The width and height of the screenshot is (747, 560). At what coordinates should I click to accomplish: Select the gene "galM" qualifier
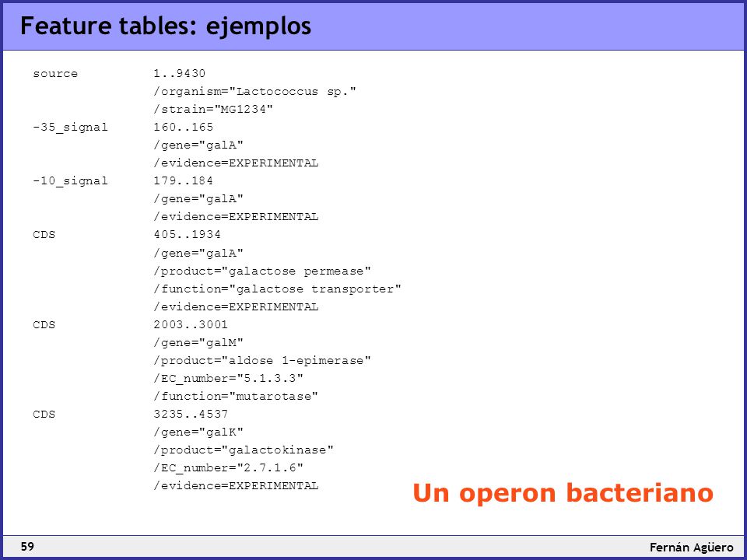coord(198,343)
